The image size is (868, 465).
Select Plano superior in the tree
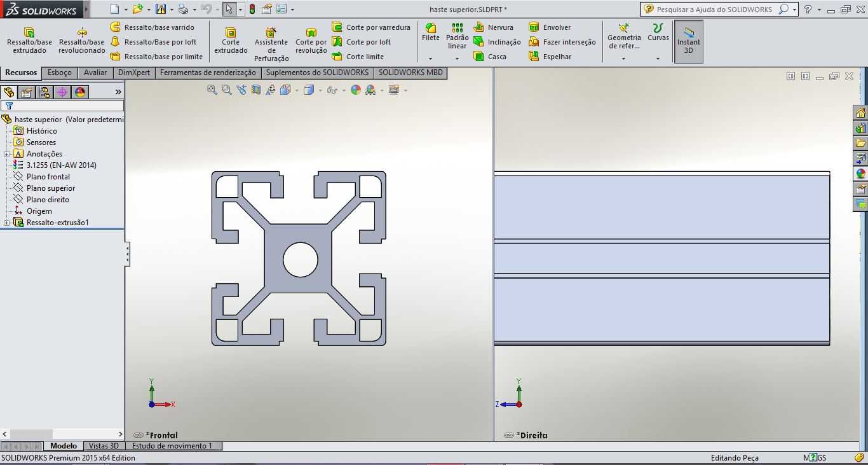point(51,188)
